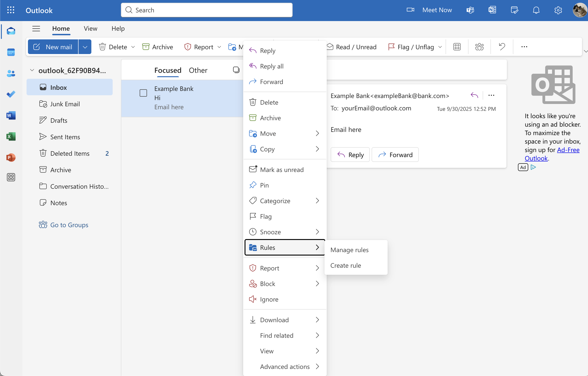Viewport: 588px width, 376px height.
Task: Open the notifications bell icon
Action: (536, 10)
